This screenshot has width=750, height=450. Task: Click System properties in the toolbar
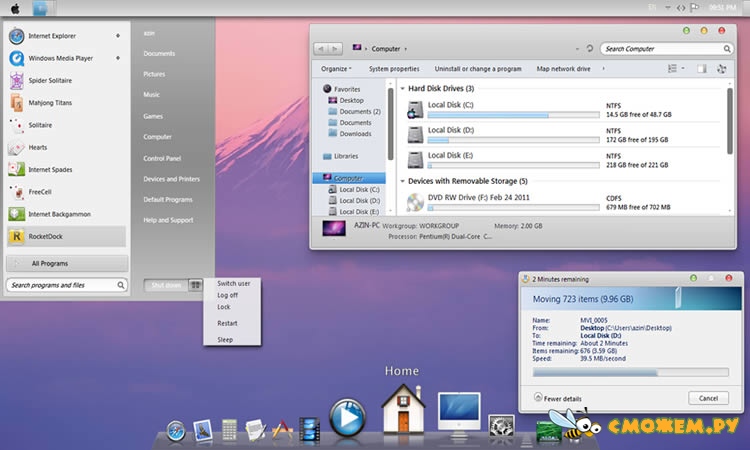tap(394, 69)
